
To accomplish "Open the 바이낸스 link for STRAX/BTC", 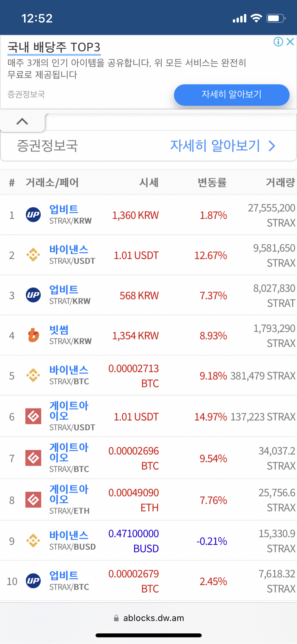I will (69, 370).
